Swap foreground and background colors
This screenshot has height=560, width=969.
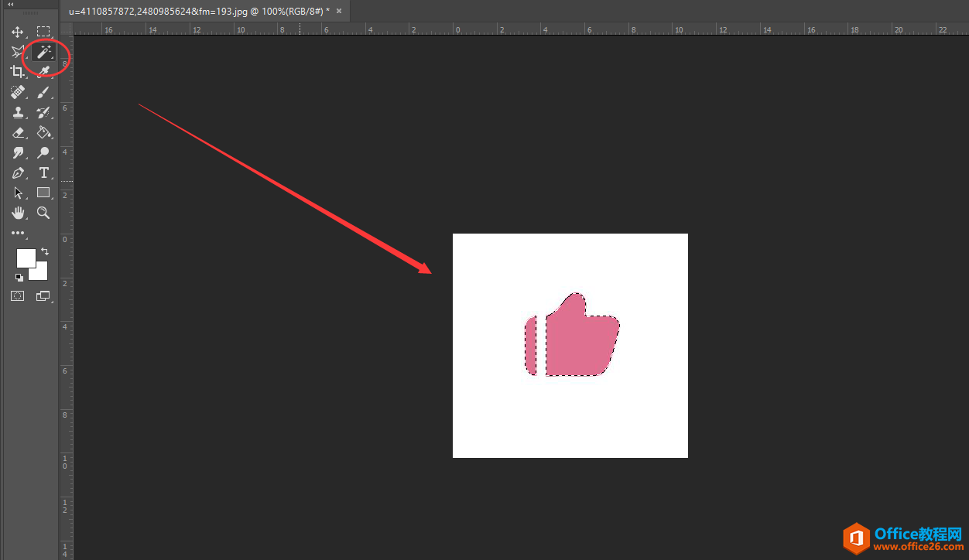44,251
